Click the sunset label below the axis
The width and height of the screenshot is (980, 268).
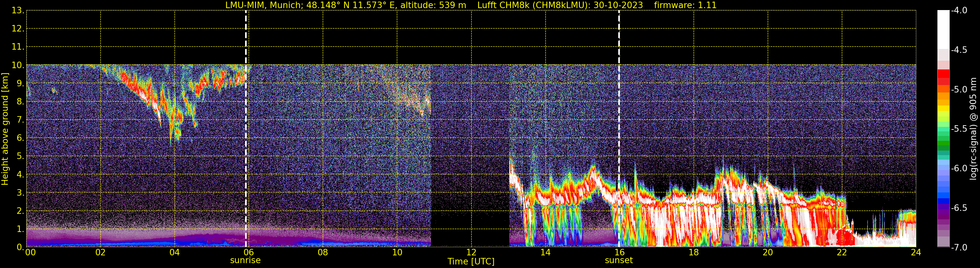tap(619, 261)
